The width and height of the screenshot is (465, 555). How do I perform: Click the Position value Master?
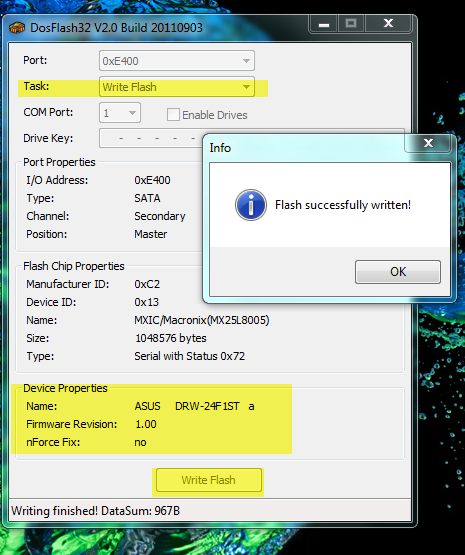[x=150, y=234]
